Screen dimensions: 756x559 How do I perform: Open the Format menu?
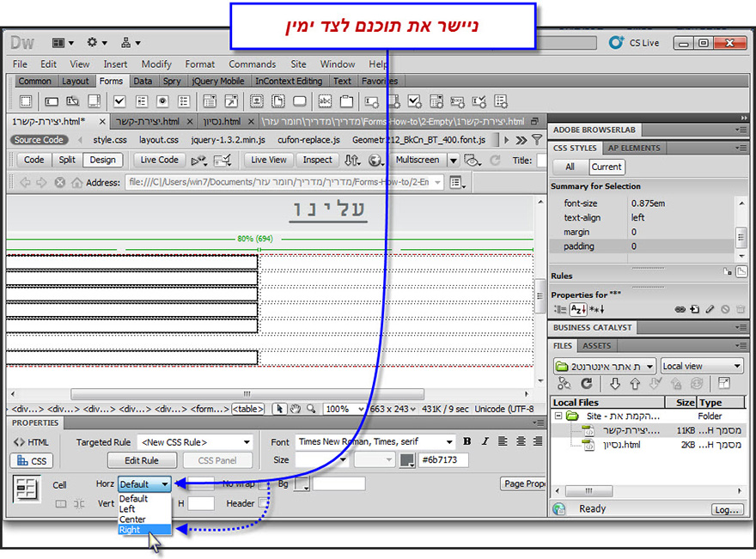pos(199,64)
